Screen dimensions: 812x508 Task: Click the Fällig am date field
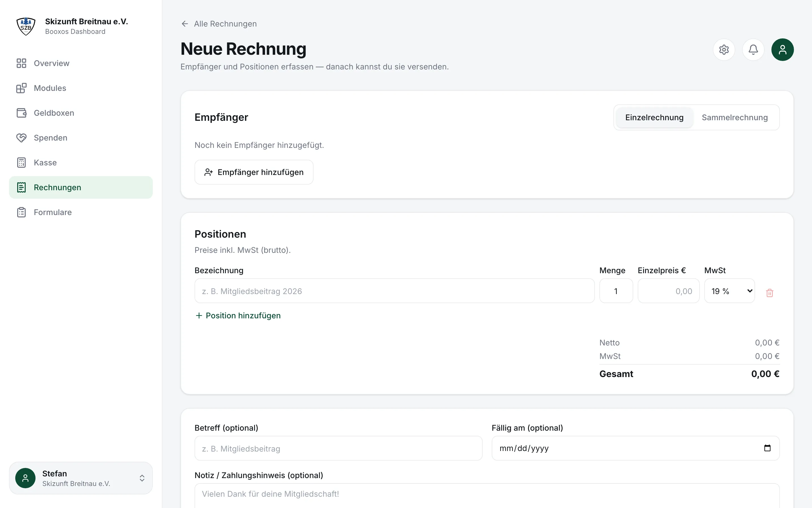point(636,448)
